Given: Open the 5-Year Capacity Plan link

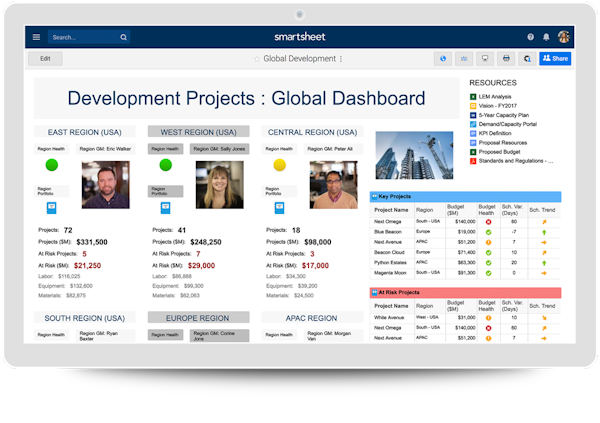Looking at the screenshot, I should 509,115.
